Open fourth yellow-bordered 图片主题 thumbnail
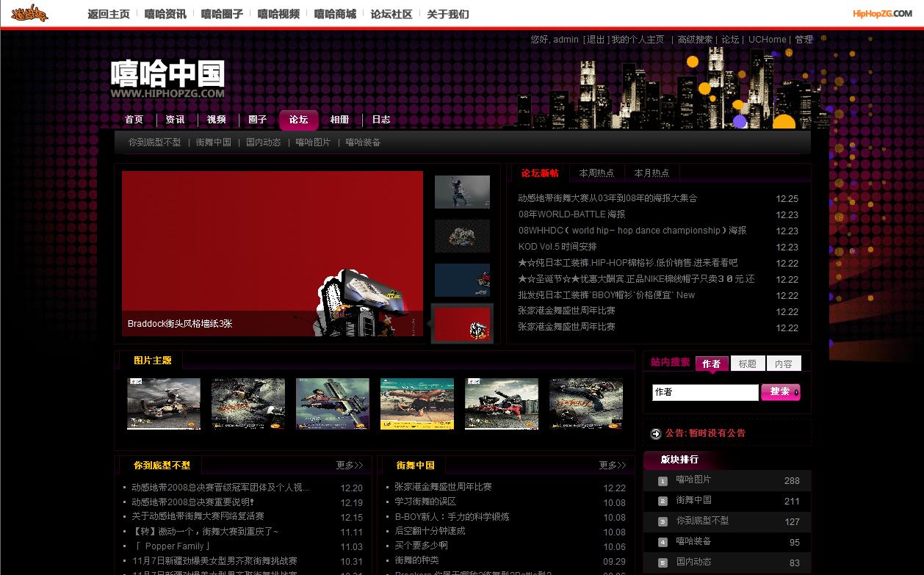This screenshot has height=575, width=924. [x=417, y=404]
